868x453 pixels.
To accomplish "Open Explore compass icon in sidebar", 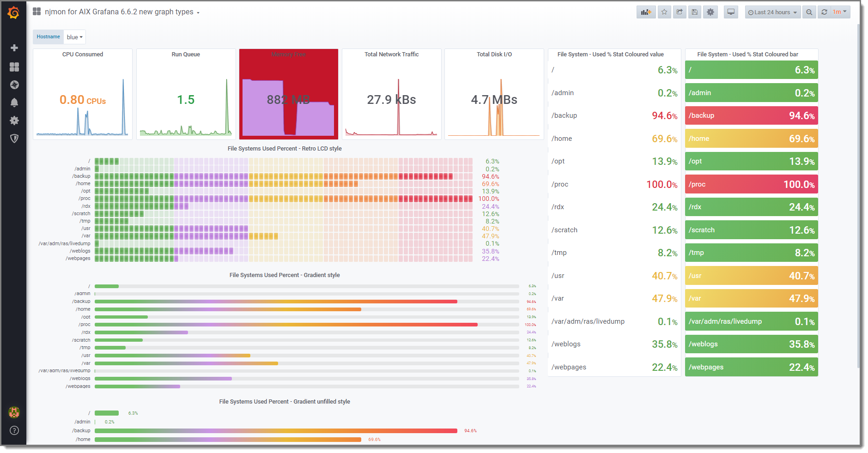I will [14, 85].
